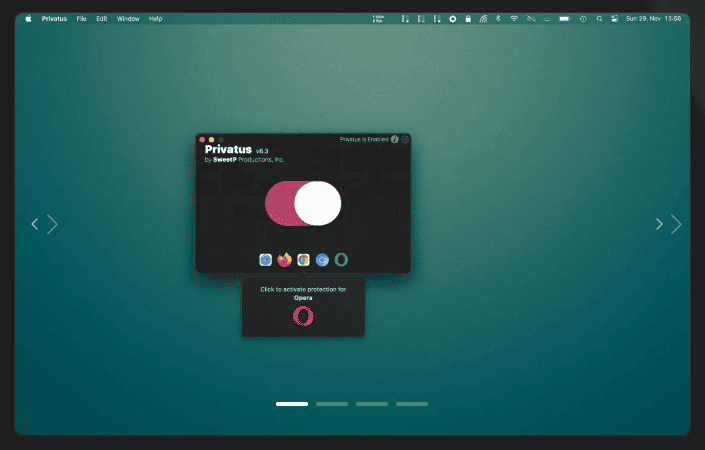Select the Firefox browser icon in Privatus
This screenshot has width=705, height=450.
pyautogui.click(x=284, y=260)
